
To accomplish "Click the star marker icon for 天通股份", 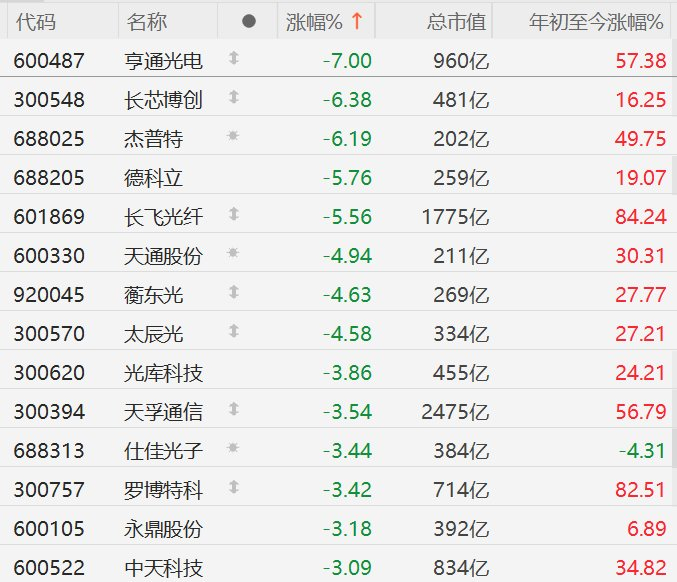I will coord(233,253).
